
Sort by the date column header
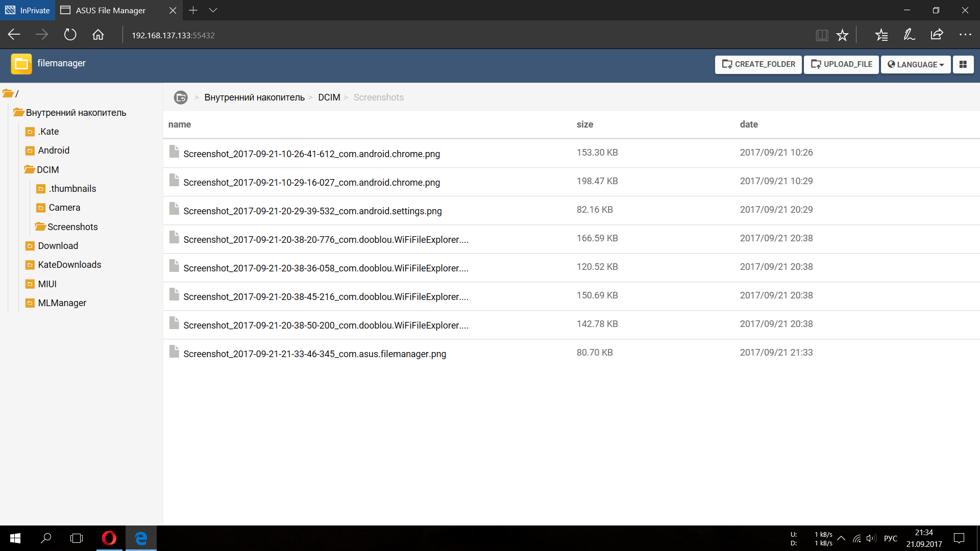pos(749,124)
